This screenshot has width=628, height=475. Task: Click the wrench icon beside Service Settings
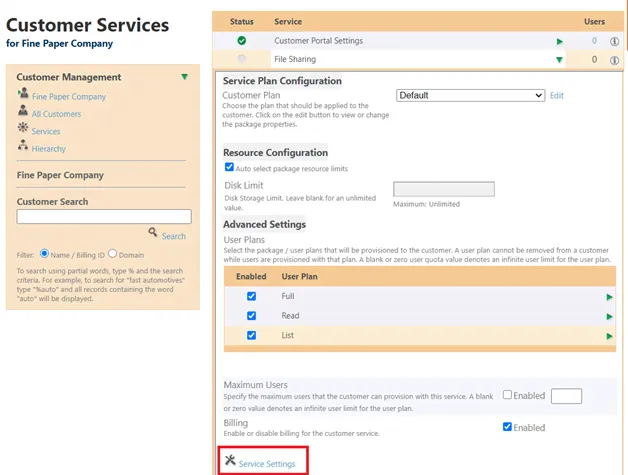(230, 461)
